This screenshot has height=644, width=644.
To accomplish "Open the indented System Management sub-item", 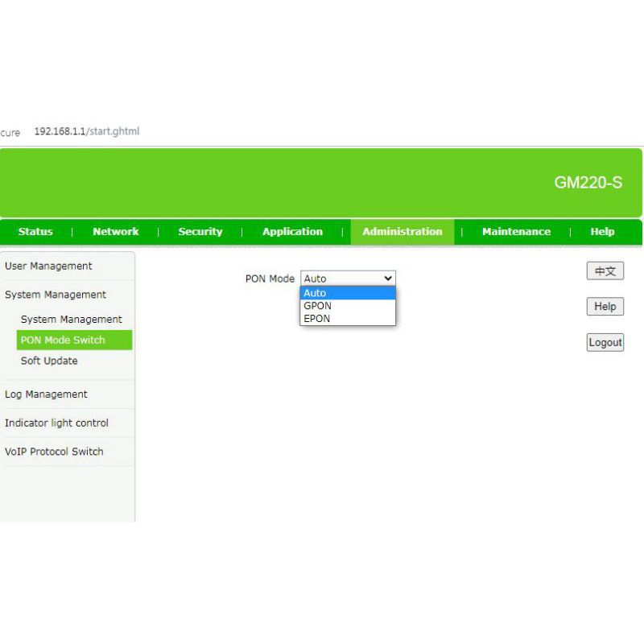I will coord(72,320).
